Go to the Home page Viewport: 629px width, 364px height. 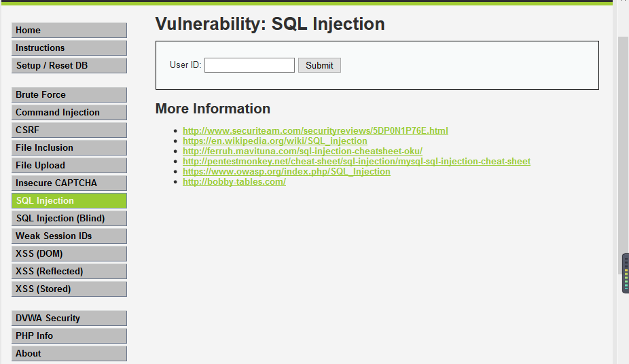(69, 31)
